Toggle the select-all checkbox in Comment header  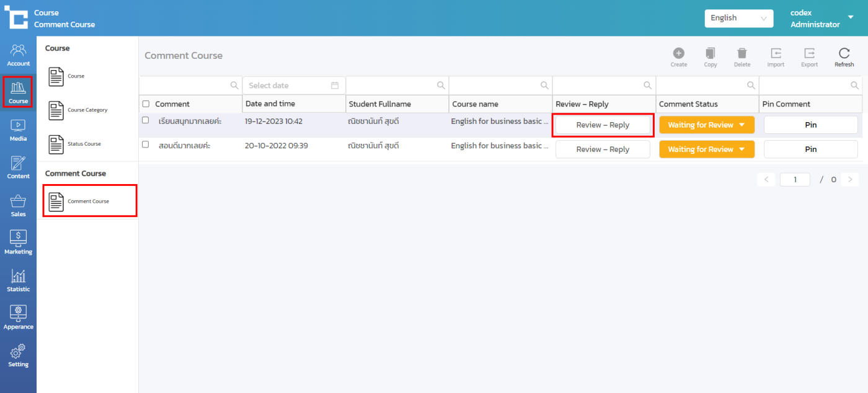(x=146, y=104)
